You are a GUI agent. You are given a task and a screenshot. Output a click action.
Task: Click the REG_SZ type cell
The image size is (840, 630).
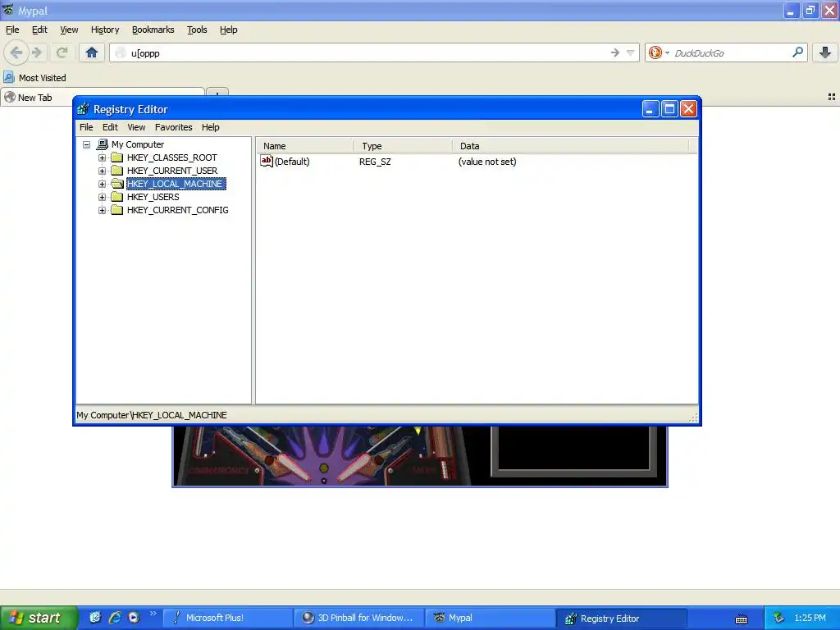375,162
